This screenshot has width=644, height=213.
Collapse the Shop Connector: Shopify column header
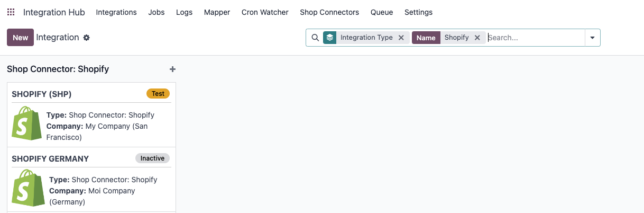(58, 69)
